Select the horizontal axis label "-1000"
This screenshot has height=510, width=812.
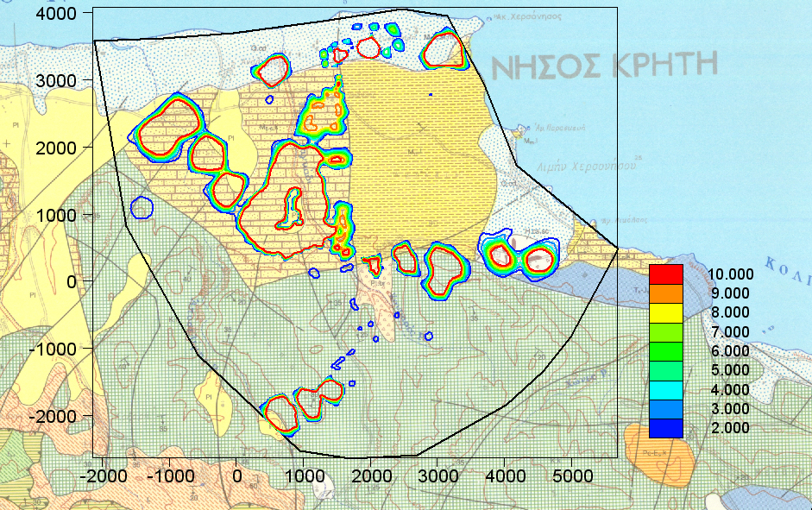coord(170,475)
